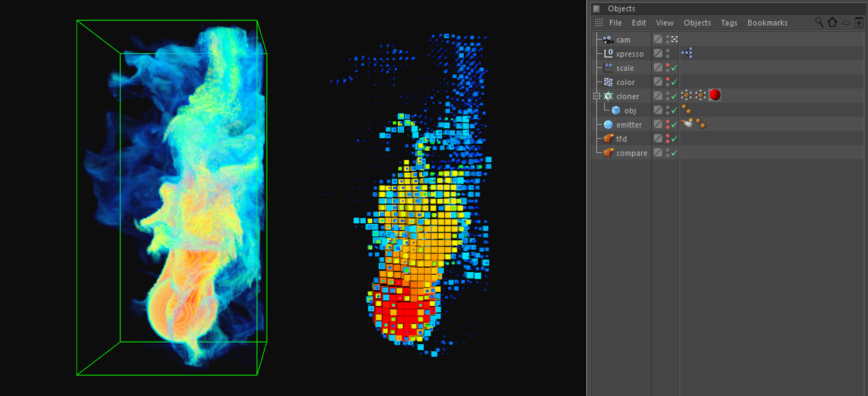Click the new panel plus icon
868x396 pixels.
tap(859, 23)
